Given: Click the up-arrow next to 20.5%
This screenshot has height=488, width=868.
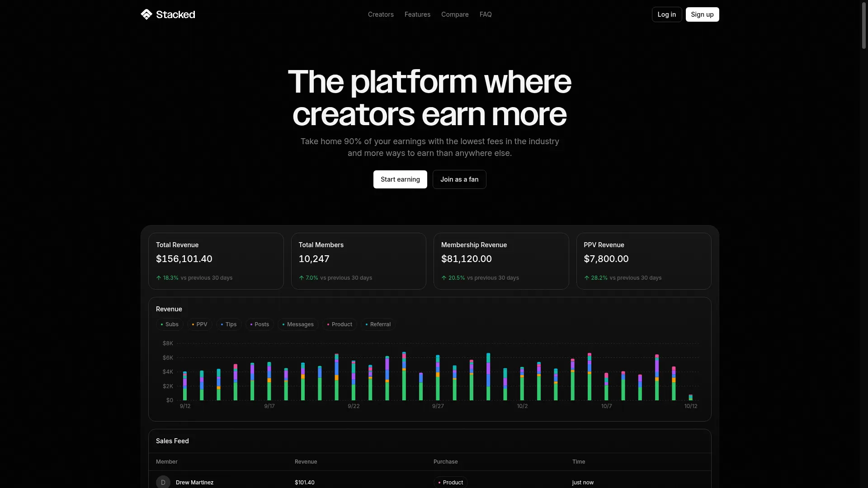Looking at the screenshot, I should 444,278.
